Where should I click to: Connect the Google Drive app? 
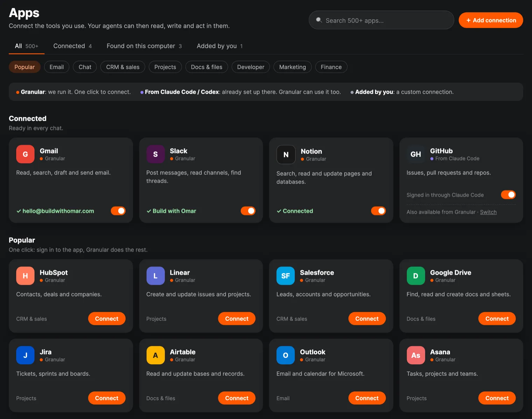(x=497, y=319)
